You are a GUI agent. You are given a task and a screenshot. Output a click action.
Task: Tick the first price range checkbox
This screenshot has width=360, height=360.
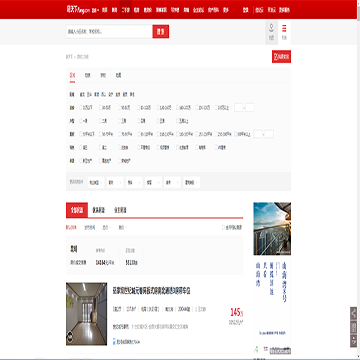click(x=80, y=108)
